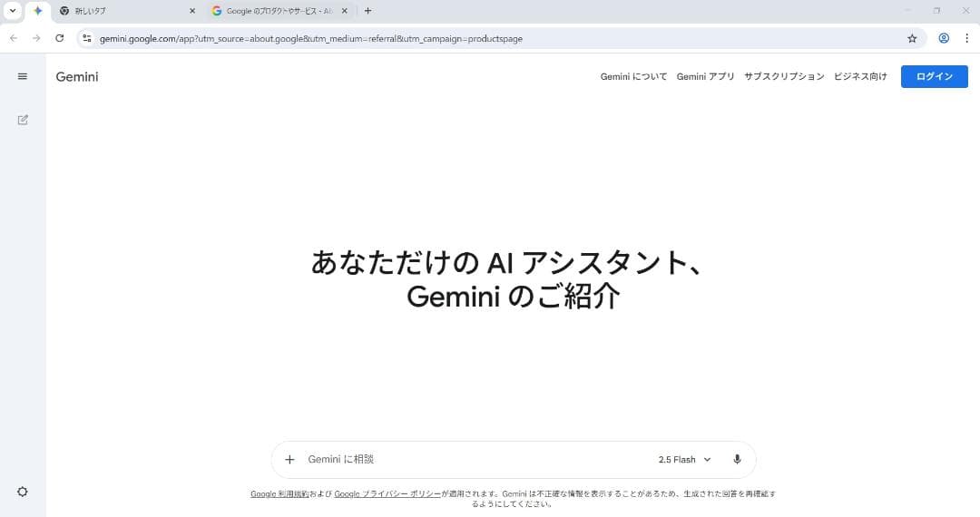
Task: Open the Google 利用規約 link
Action: pos(279,494)
